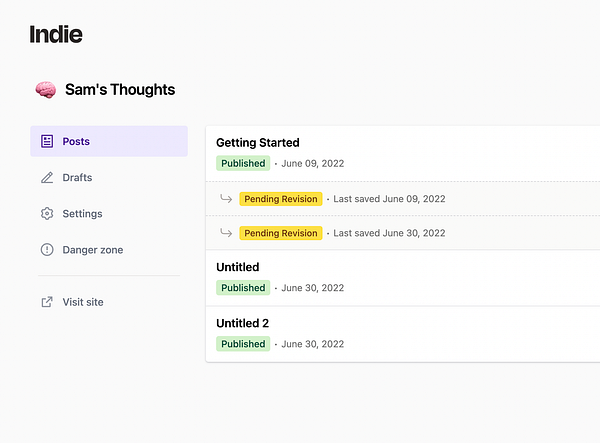Open the Untitled 2 post
The width and height of the screenshot is (600, 443).
pyautogui.click(x=243, y=323)
